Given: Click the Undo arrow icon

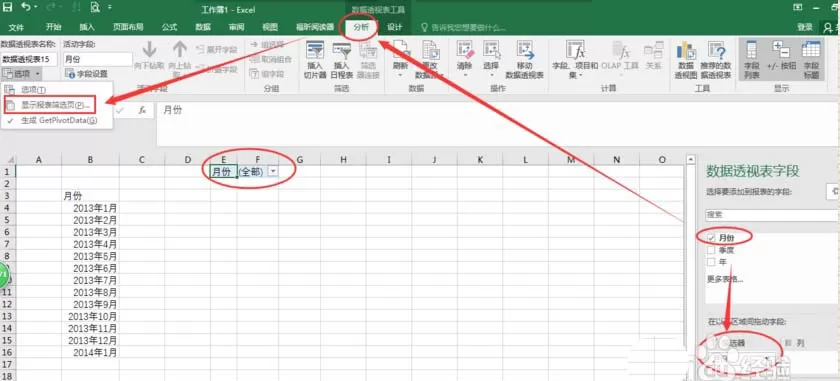Looking at the screenshot, I should (x=25, y=8).
